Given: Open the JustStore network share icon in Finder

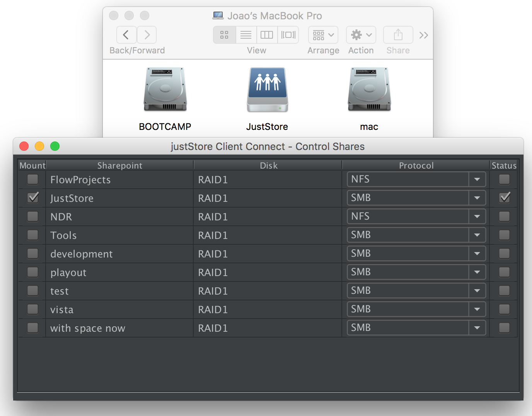Looking at the screenshot, I should coord(268,90).
